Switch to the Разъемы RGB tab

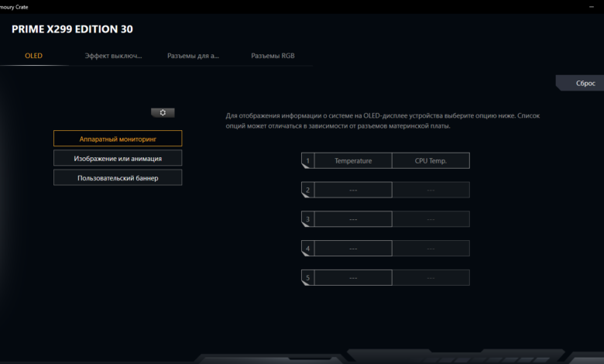273,56
